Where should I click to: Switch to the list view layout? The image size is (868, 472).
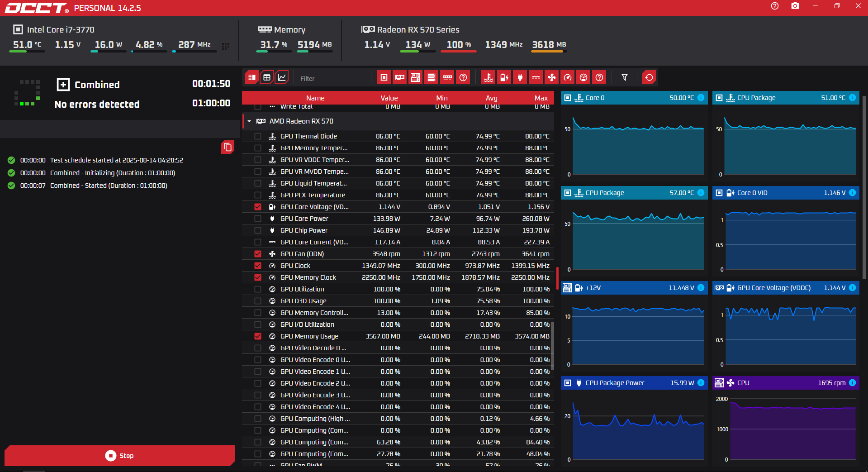(252, 77)
